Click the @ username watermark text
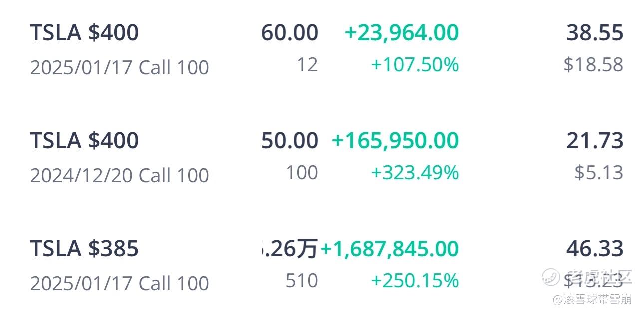 point(592,299)
